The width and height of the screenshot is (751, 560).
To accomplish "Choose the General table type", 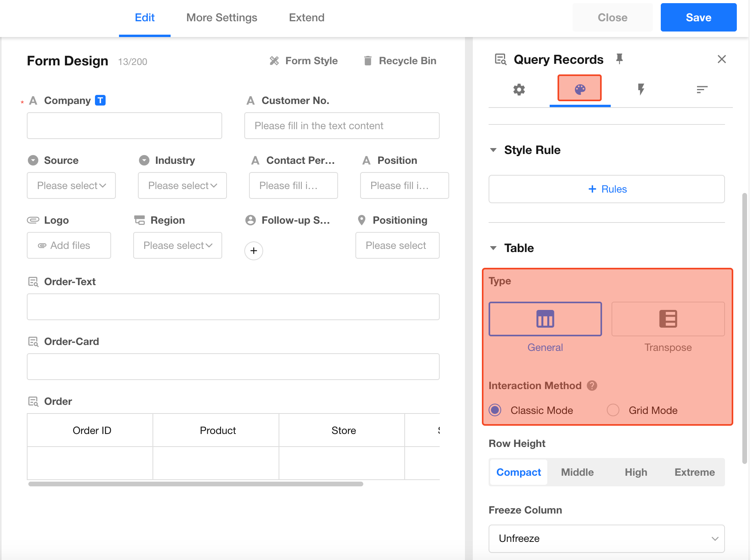I will click(x=545, y=319).
